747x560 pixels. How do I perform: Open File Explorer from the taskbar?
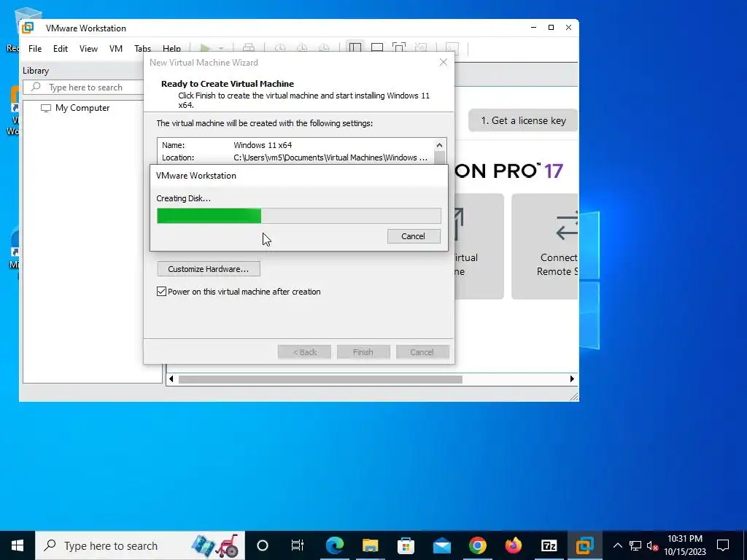click(370, 545)
